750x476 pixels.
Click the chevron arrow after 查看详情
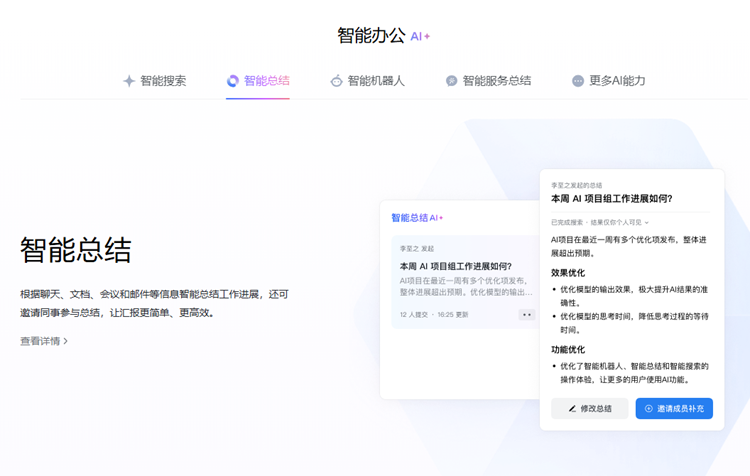click(x=66, y=341)
